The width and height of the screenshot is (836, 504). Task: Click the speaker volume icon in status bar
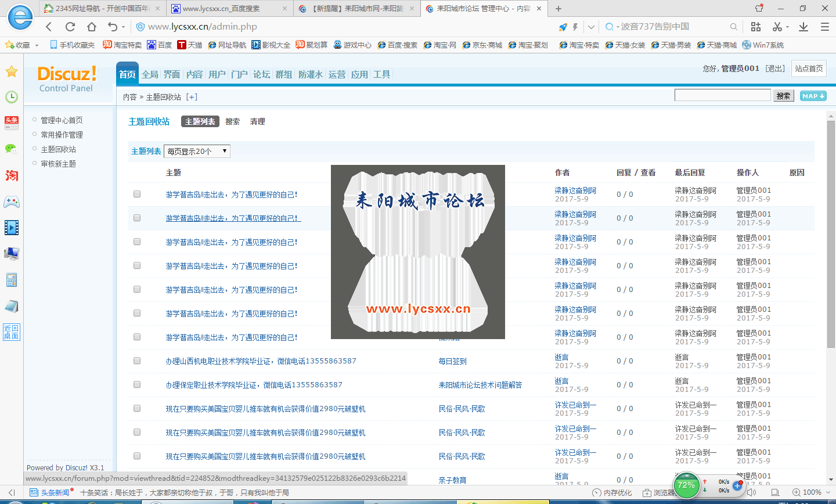(751, 492)
